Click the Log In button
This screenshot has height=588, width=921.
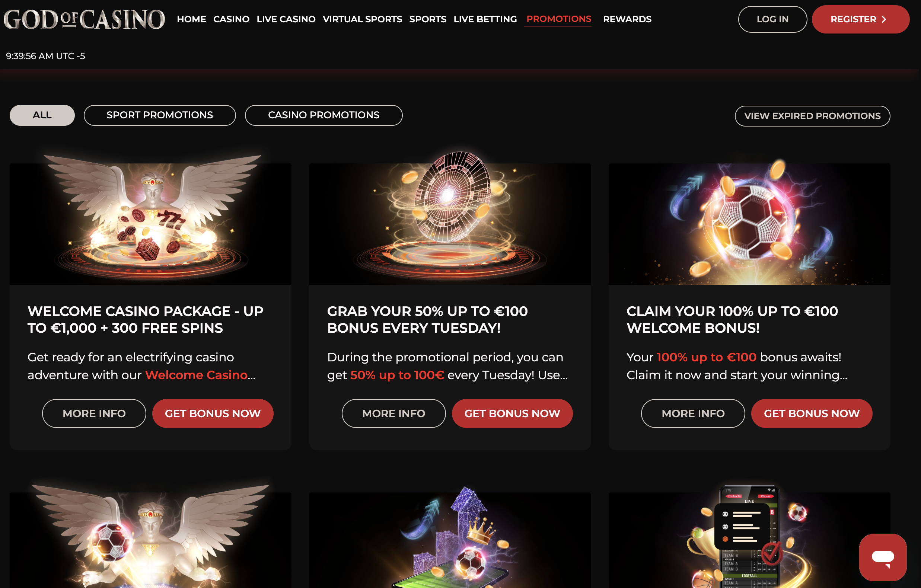pyautogui.click(x=772, y=19)
